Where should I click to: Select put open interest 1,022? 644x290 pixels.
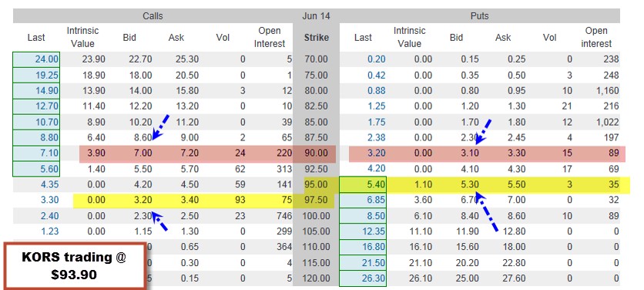608,122
